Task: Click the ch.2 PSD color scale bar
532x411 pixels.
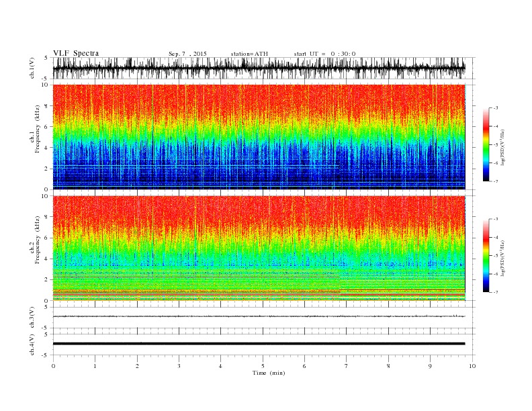Action: (486, 255)
